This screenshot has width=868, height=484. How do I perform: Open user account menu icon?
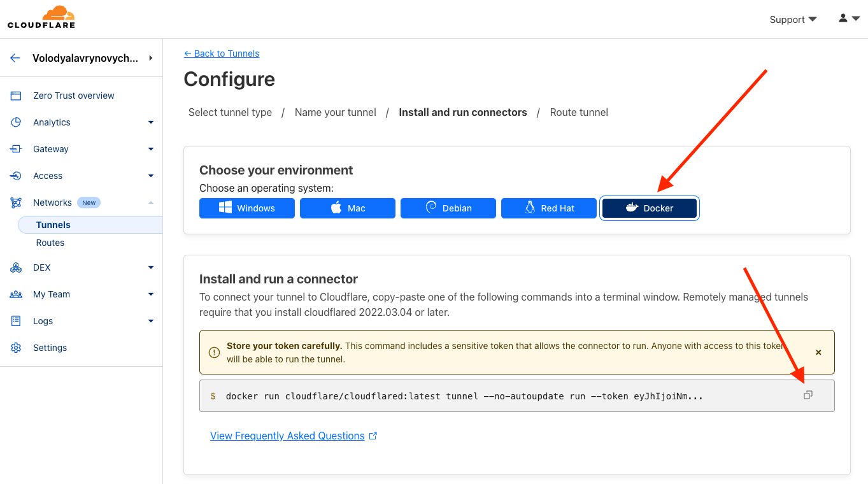(849, 19)
